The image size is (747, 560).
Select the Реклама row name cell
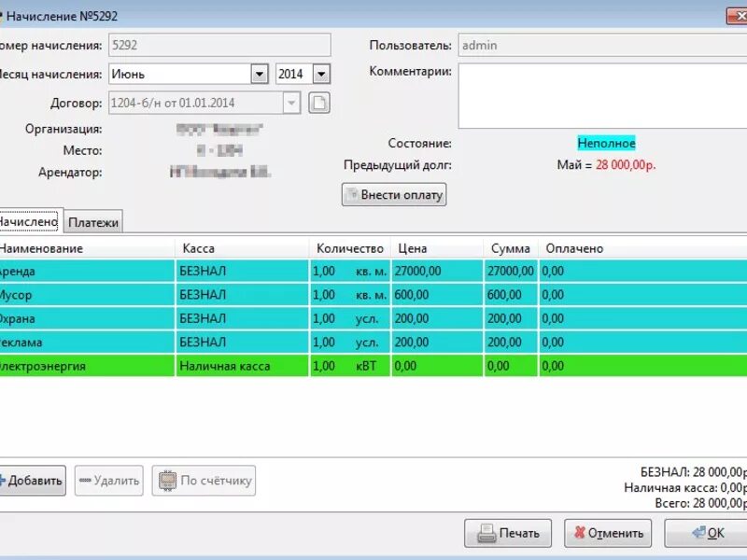tap(87, 343)
